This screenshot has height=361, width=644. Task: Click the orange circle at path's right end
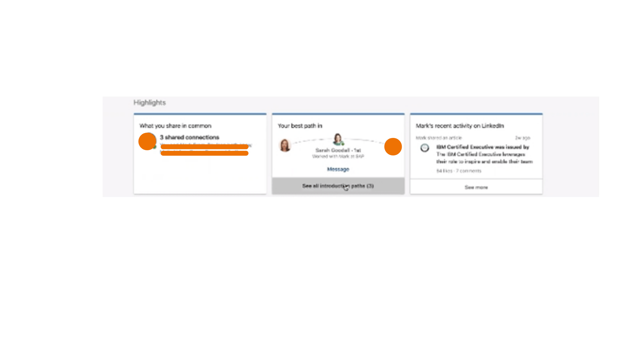click(x=393, y=147)
